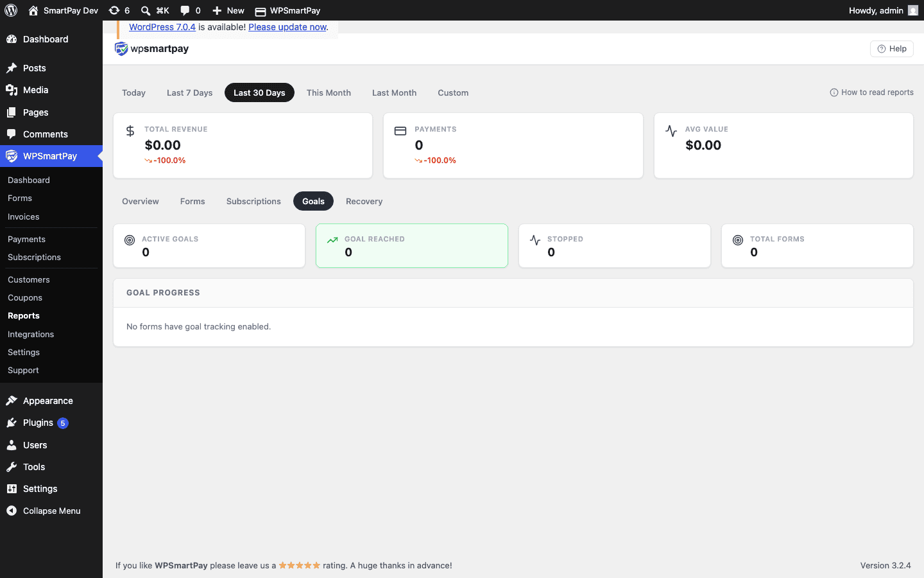Open Payments submenu item

(26, 239)
